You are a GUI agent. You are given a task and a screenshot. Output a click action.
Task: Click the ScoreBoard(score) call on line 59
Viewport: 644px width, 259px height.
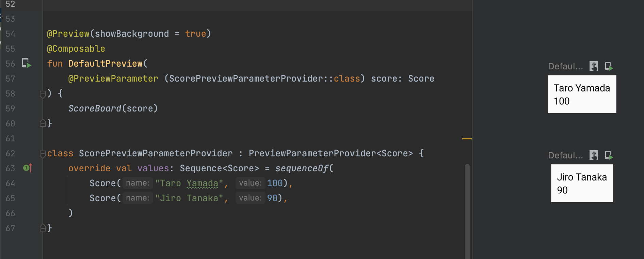click(x=113, y=108)
